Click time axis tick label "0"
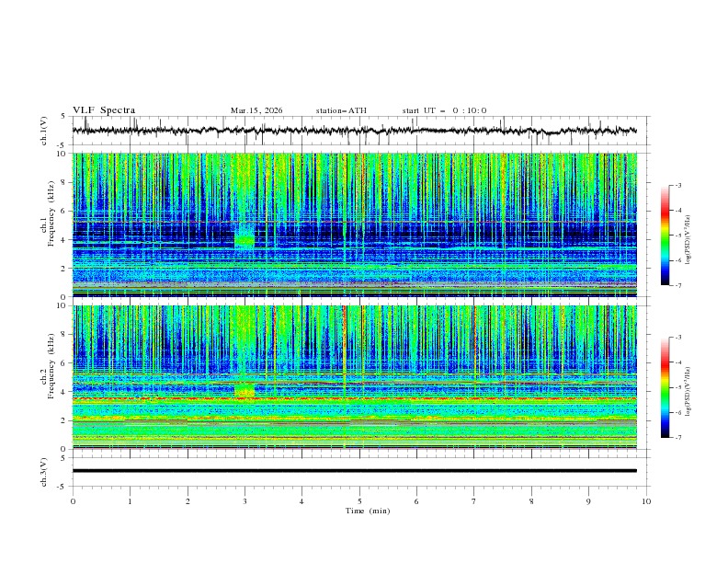Image resolution: width=728 pixels, height=563 pixels. click(x=73, y=501)
